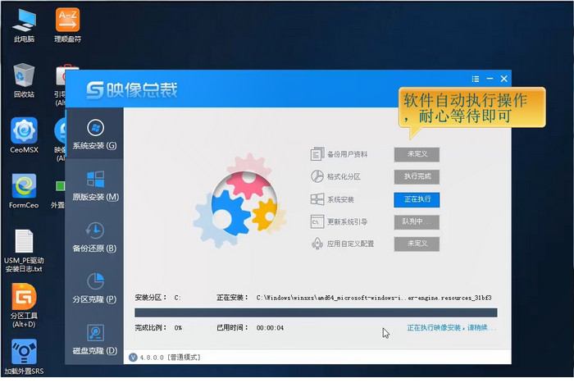Viewport: 574px width, 392px height.
Task: Select 原版安装 (M) sidebar tab
Action: pos(94,185)
